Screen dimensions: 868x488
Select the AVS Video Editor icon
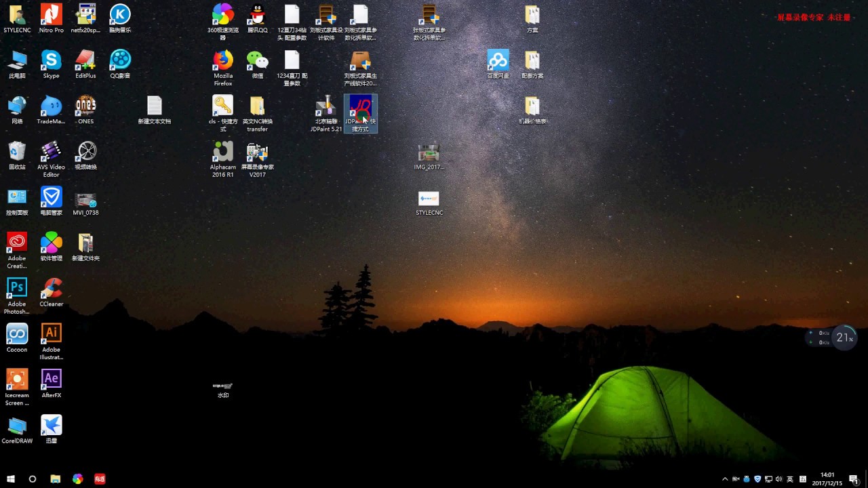51,151
